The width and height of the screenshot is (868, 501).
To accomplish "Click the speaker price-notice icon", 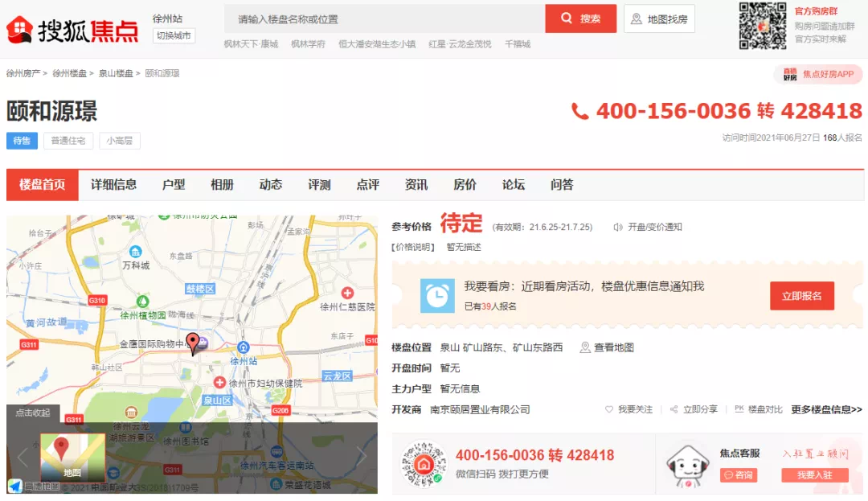I will pos(618,227).
